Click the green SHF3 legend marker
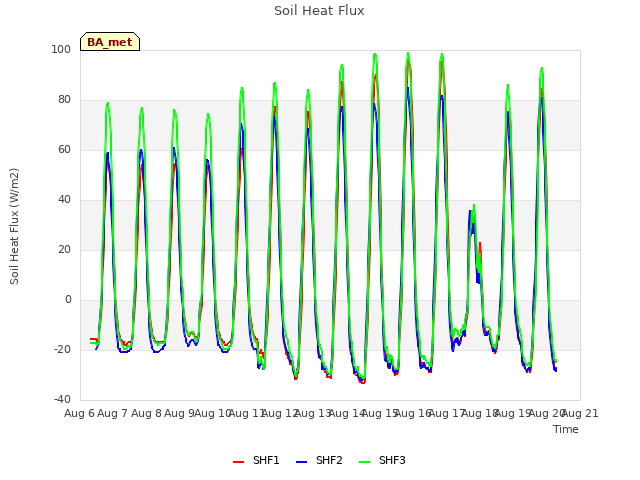 pos(364,462)
